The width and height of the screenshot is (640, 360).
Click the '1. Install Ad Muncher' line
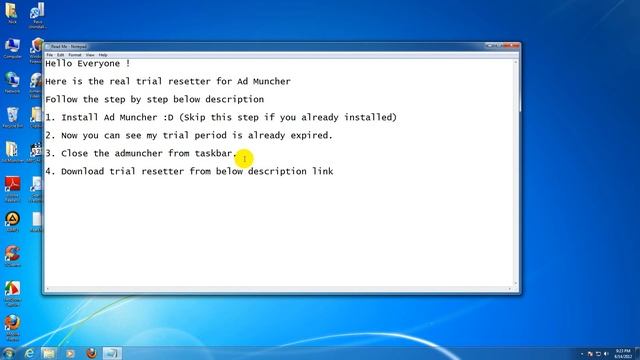point(221,117)
